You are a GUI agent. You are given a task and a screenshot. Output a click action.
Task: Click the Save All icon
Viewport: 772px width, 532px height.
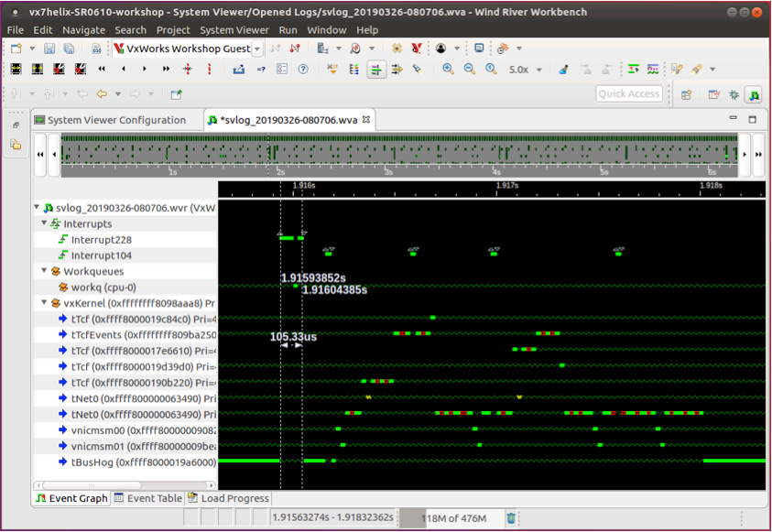click(69, 49)
